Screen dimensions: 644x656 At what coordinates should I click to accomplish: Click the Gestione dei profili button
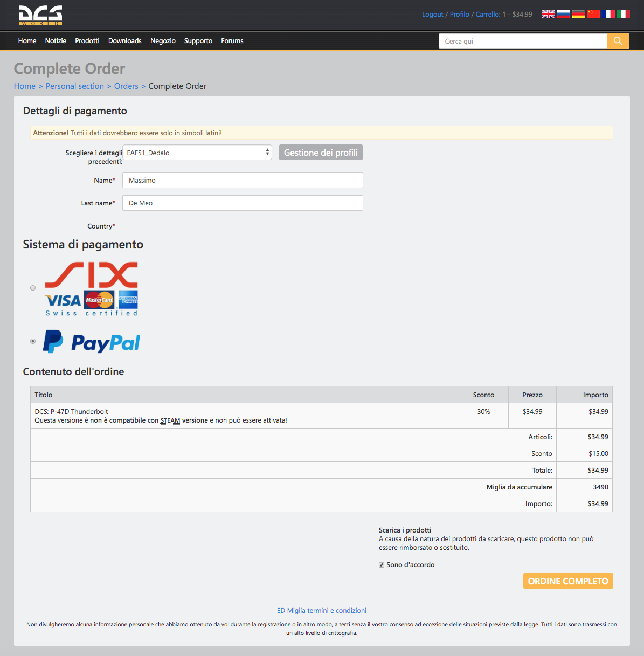[x=321, y=153]
